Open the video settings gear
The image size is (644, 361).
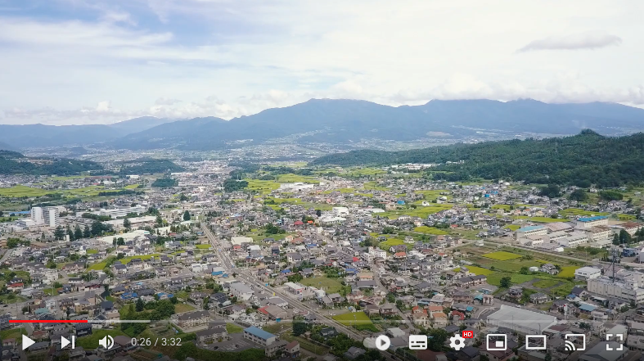[x=457, y=342]
